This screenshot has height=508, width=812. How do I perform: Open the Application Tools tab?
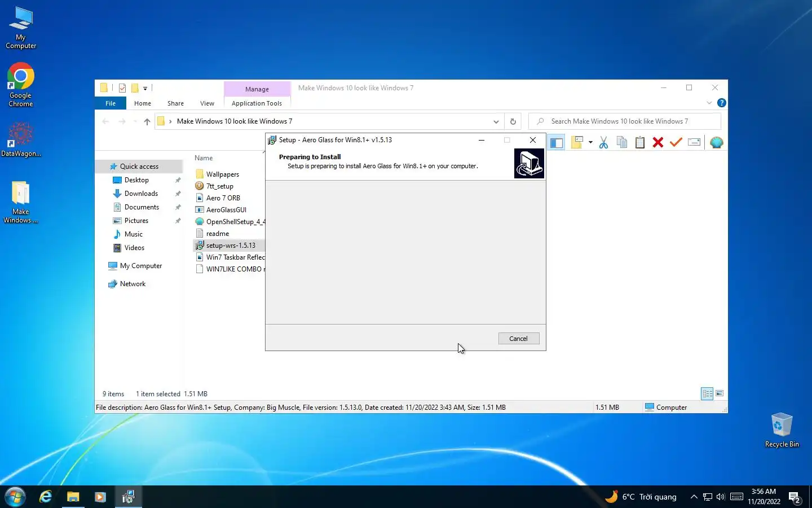click(257, 103)
